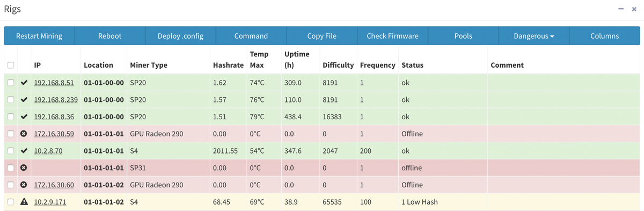Open the Dangerous dropdown menu
Screen dimensions: 644x211
pos(533,36)
